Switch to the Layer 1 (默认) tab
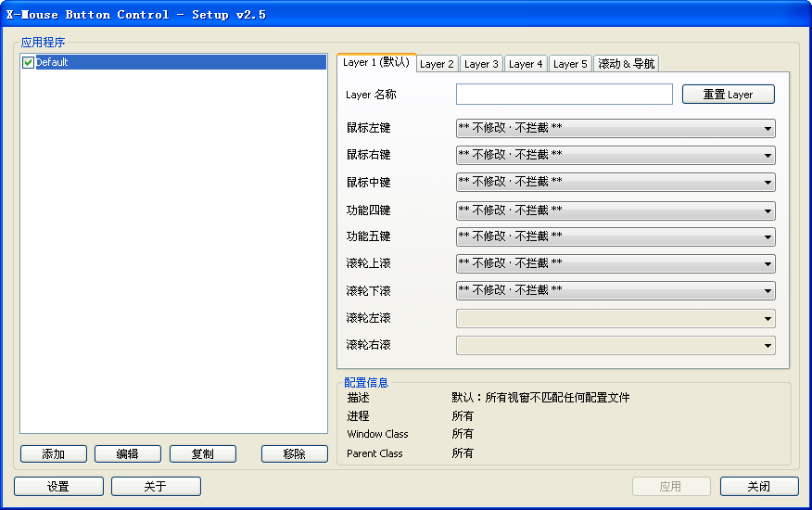Viewport: 812px width, 510px height. pyautogui.click(x=376, y=62)
